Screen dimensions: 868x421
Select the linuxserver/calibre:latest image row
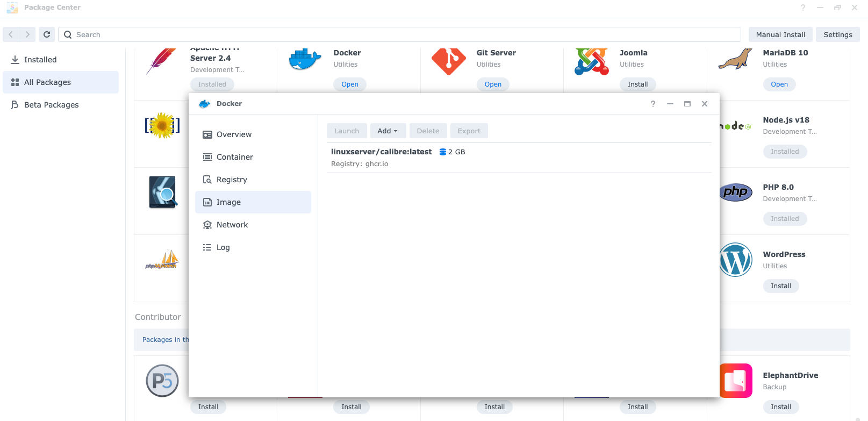(519, 158)
